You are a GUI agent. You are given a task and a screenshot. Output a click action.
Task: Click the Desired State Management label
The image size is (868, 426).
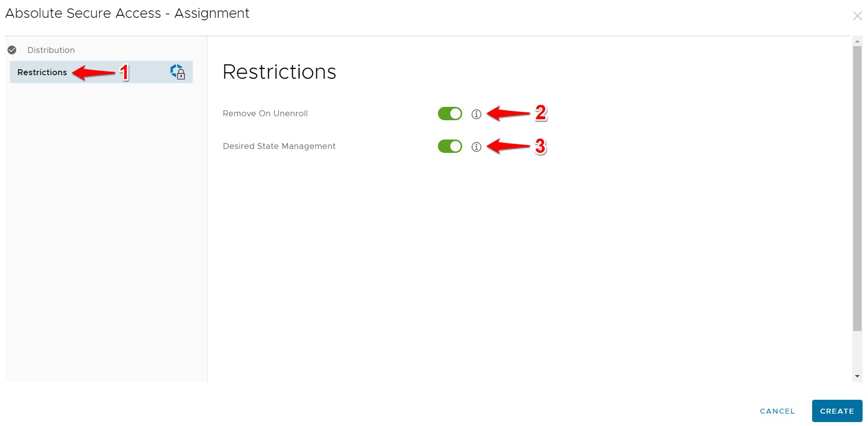(279, 146)
